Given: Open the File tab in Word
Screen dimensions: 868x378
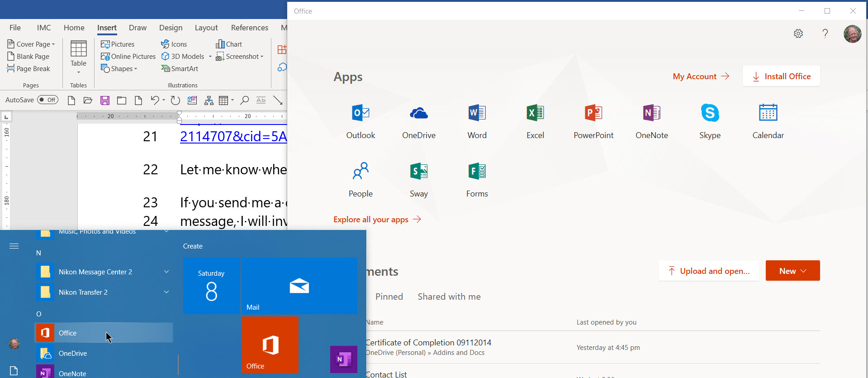Looking at the screenshot, I should tap(15, 28).
